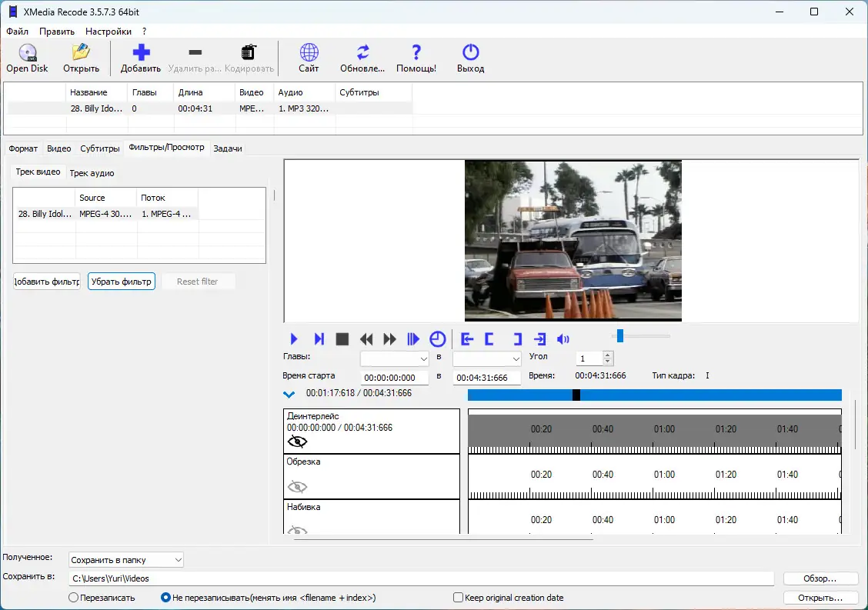Screen dimensions: 868x610
Task: Switch to the Субтитры tab
Action: [100, 148]
